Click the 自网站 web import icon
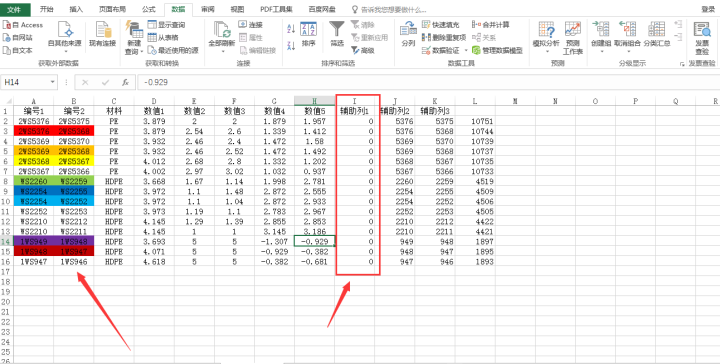Screen dimensions: 720x364 point(6,38)
